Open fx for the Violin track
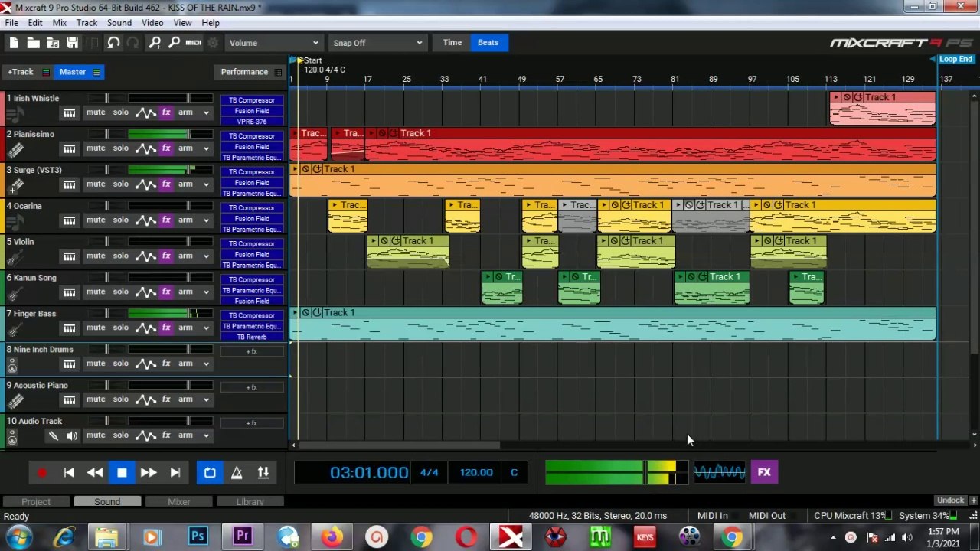980x551 pixels. click(166, 256)
